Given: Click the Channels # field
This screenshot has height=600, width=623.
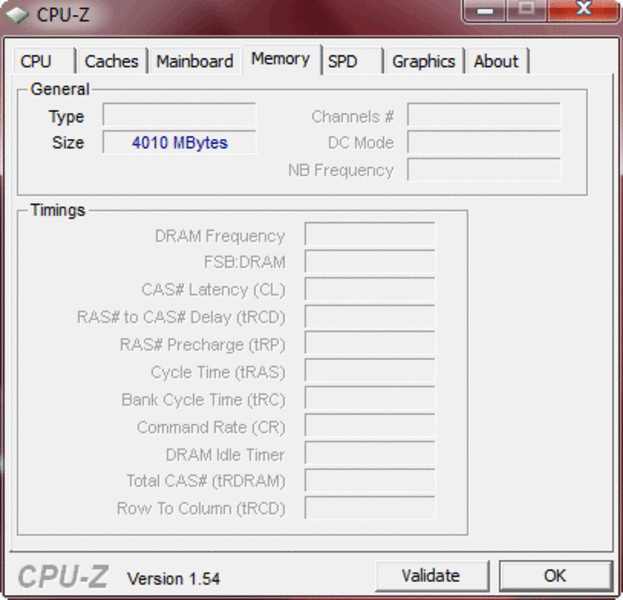Looking at the screenshot, I should coord(484,115).
